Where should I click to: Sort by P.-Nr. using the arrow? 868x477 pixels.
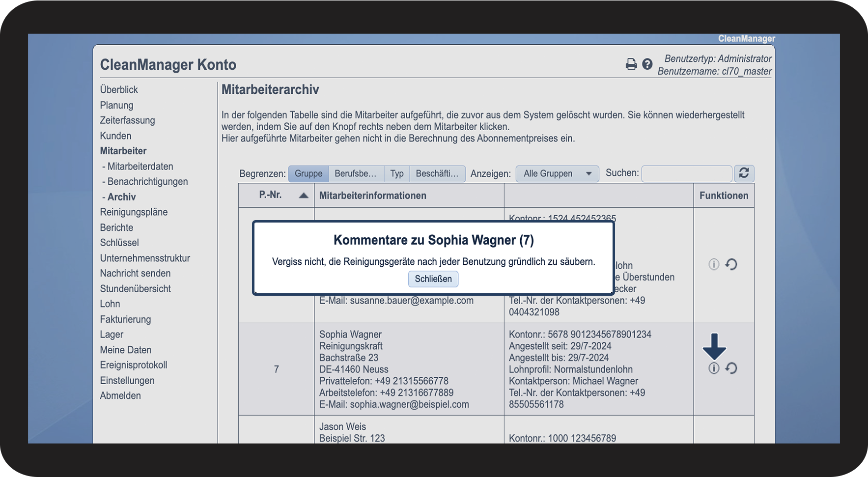coord(304,196)
